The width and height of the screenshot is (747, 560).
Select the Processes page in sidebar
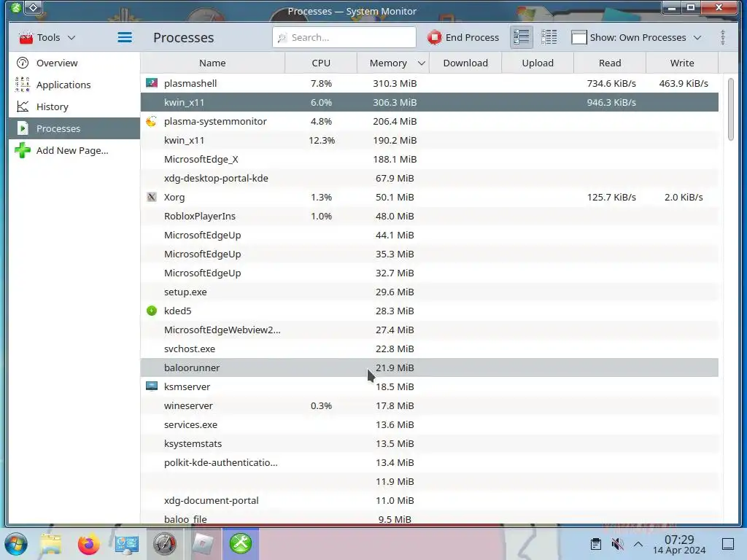[74, 128]
